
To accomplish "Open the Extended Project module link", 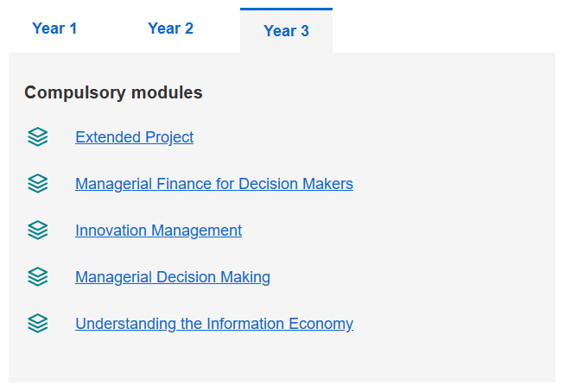I will pos(134,137).
